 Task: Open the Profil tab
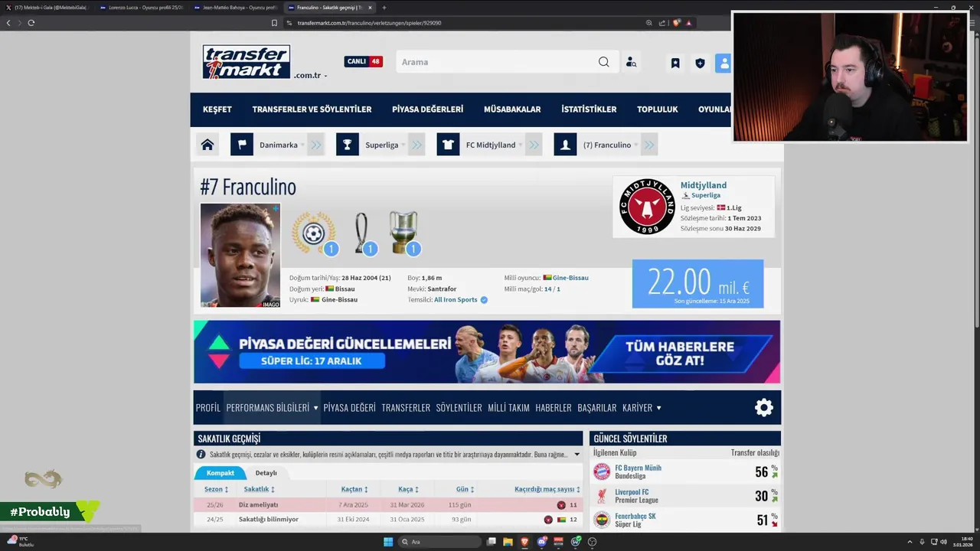click(208, 408)
